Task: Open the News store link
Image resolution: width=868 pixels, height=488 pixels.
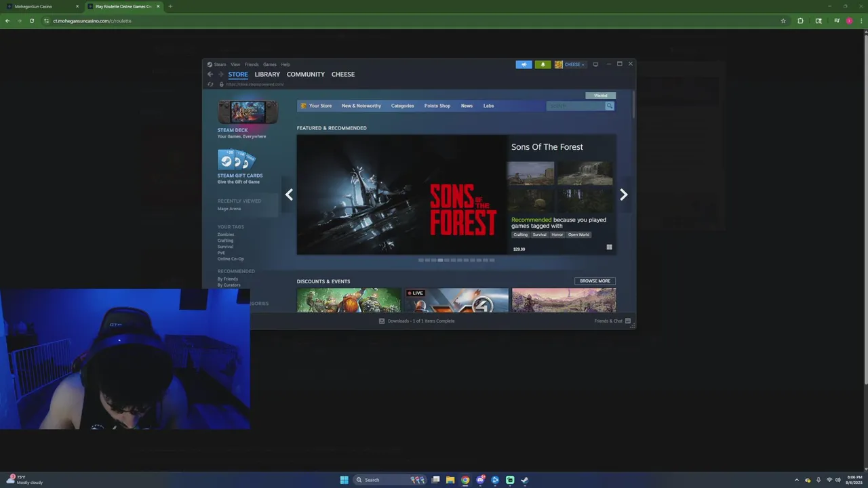Action: pyautogui.click(x=467, y=106)
